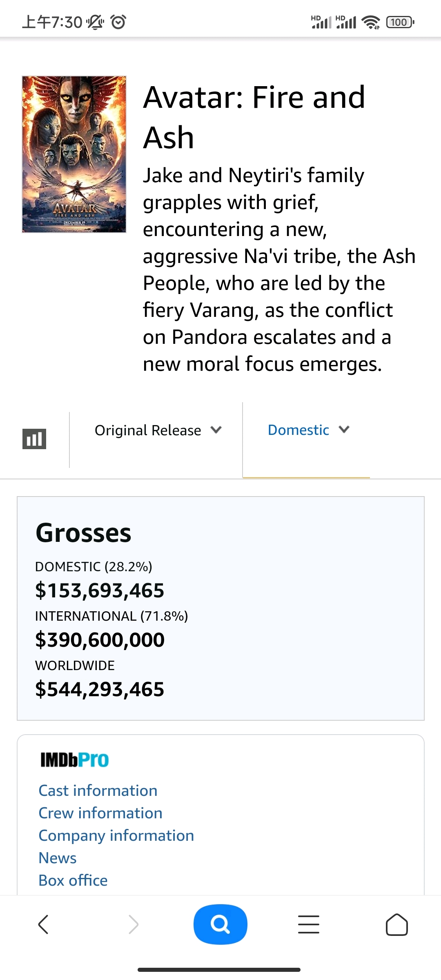Tap the bar chart summary icon

pos(34,439)
